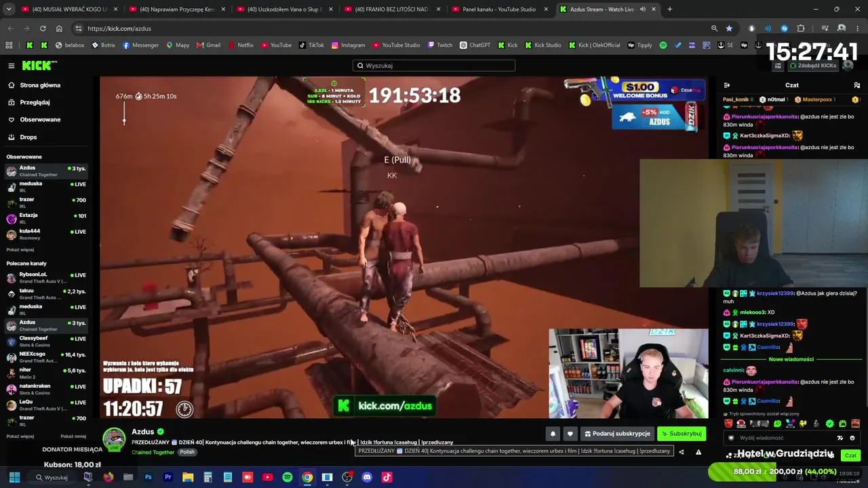Open the Messenger bookmark
Screen dimensions: 868x488
point(140,45)
